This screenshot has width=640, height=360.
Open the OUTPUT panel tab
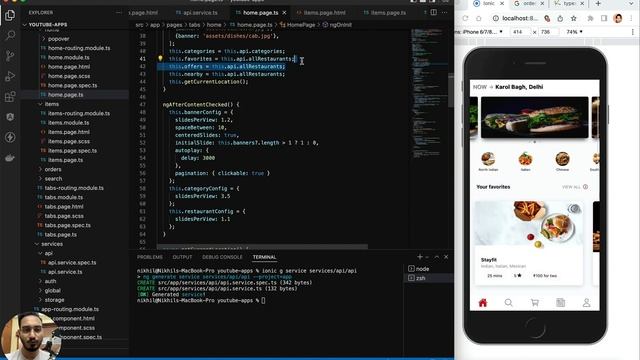[x=182, y=257]
